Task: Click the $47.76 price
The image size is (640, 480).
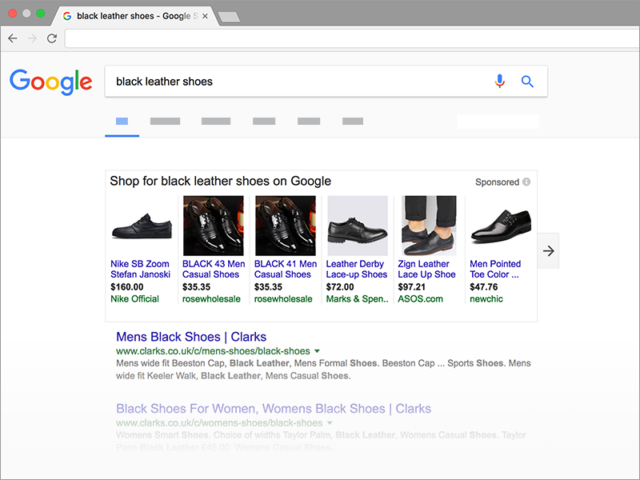Action: (x=484, y=287)
